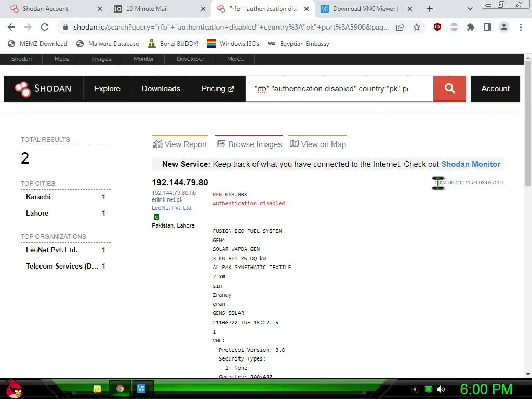Filter by Telecom Services organization
Image resolution: width=532 pixels, height=399 pixels.
[x=62, y=267]
